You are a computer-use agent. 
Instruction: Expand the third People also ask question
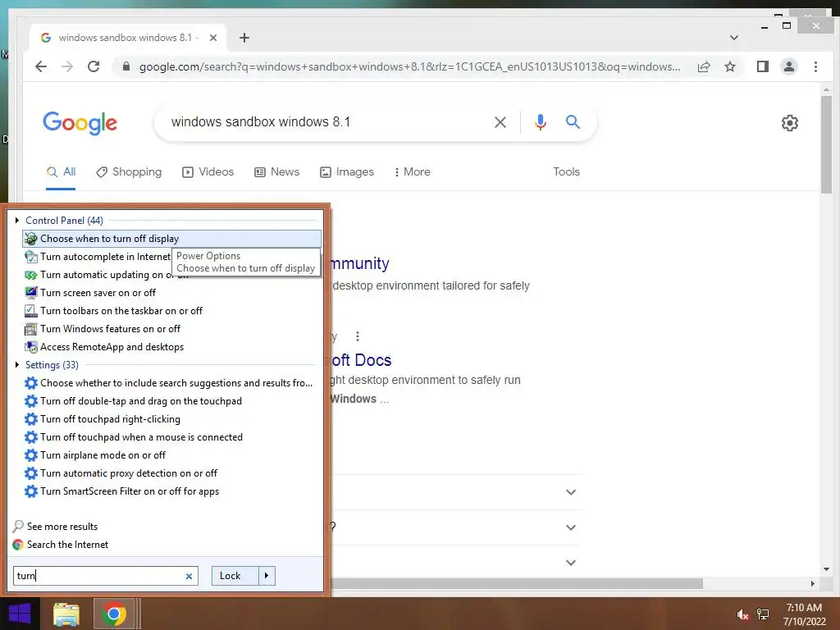571,563
